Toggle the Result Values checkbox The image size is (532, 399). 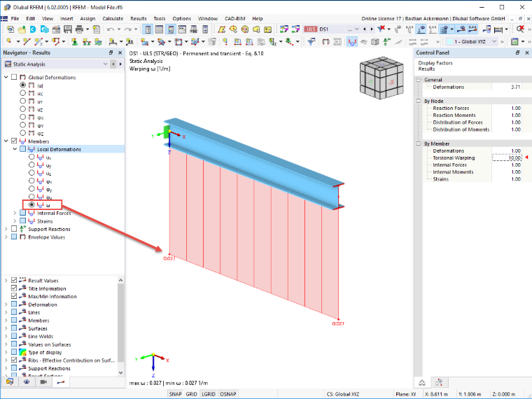14,280
